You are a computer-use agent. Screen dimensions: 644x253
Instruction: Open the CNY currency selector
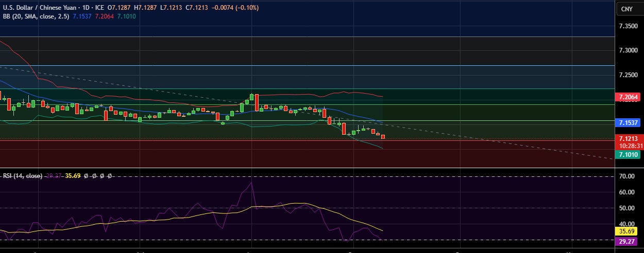pos(626,9)
